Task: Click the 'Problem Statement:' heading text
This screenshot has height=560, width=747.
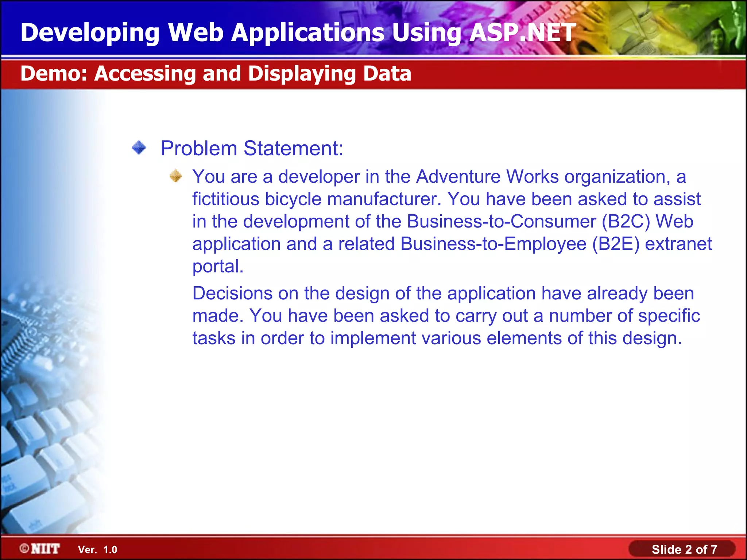Action: (252, 148)
